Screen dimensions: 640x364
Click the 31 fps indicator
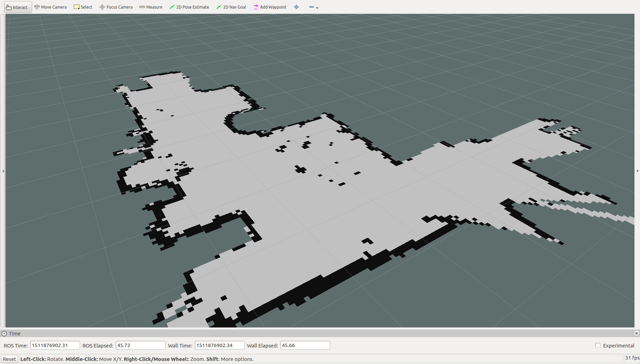pyautogui.click(x=632, y=358)
